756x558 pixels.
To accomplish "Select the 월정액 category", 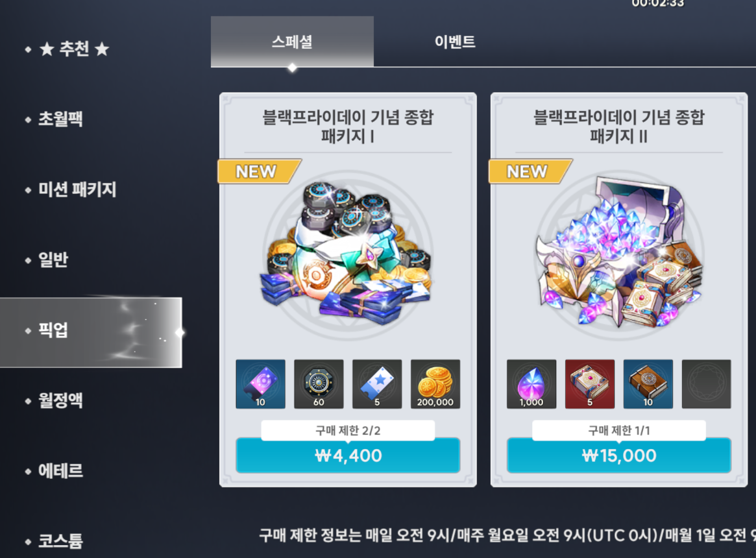I will [x=60, y=400].
